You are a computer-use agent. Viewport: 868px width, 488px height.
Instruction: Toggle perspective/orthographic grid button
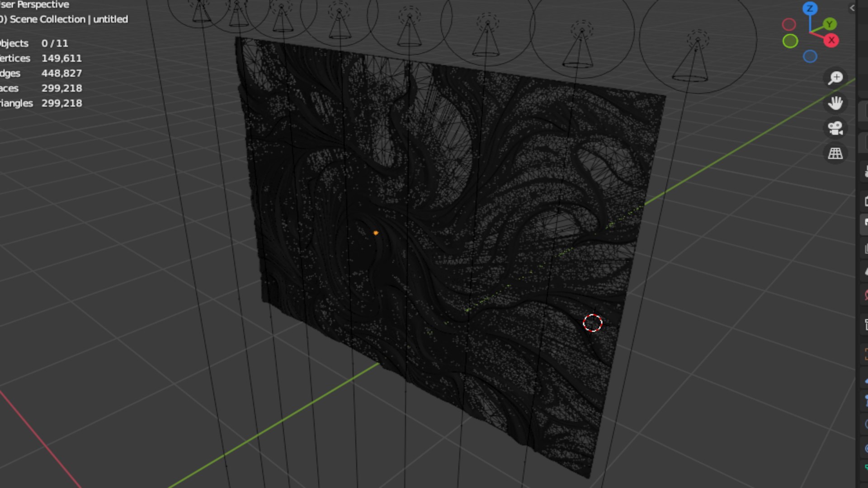(x=835, y=154)
